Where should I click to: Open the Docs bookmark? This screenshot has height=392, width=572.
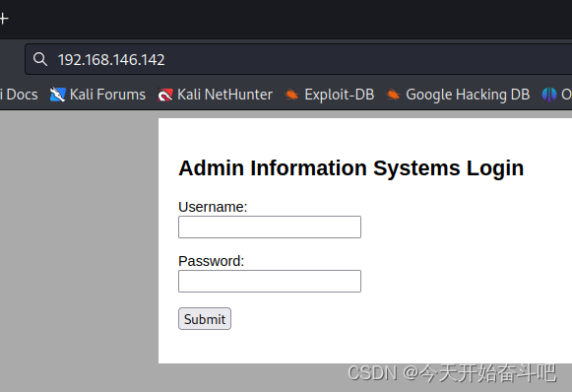click(19, 95)
